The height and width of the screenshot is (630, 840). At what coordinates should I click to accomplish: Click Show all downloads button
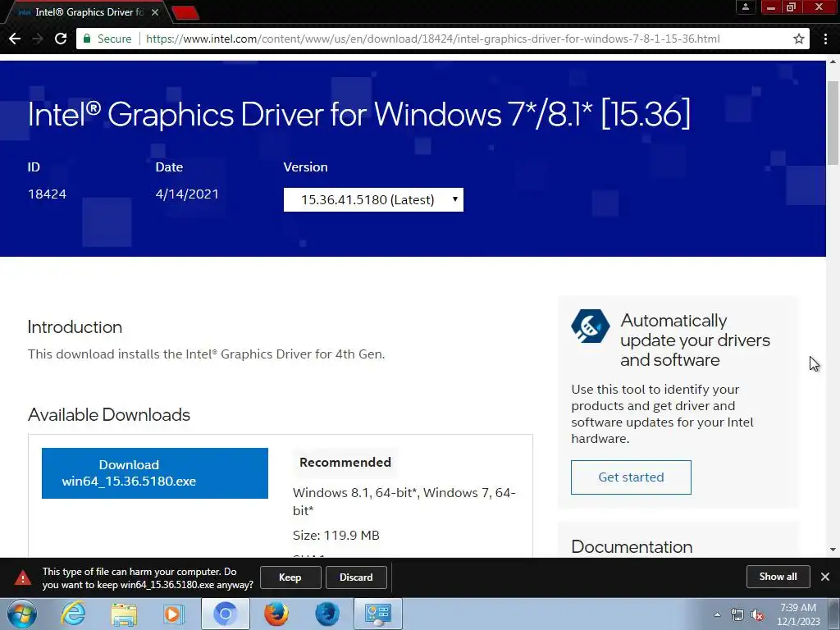tap(778, 577)
